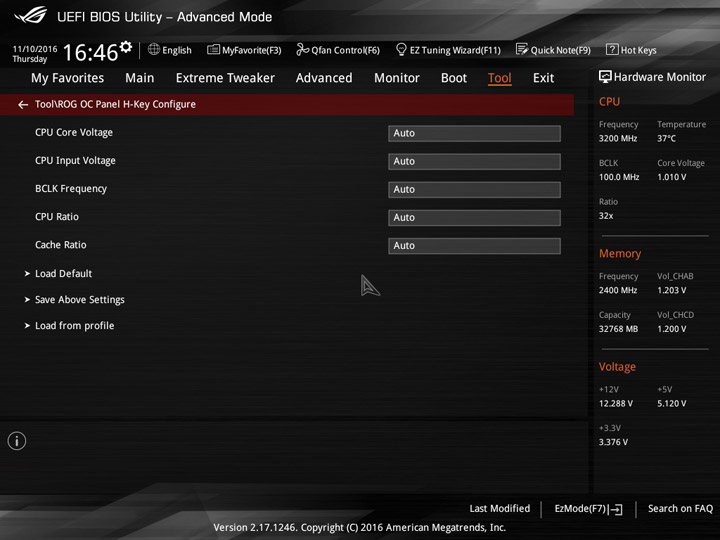This screenshot has width=720, height=540.
Task: Launch EZ Tuning Wizard(F11) label
Action: pyautogui.click(x=455, y=50)
